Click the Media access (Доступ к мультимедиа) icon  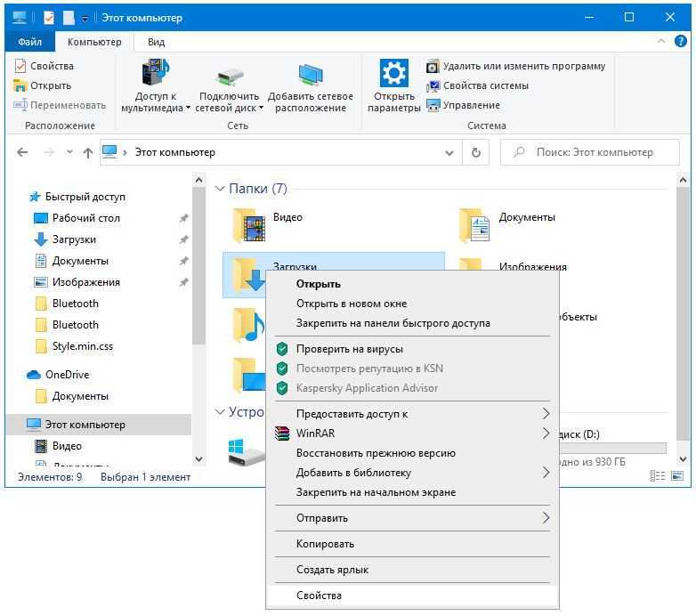click(x=156, y=73)
